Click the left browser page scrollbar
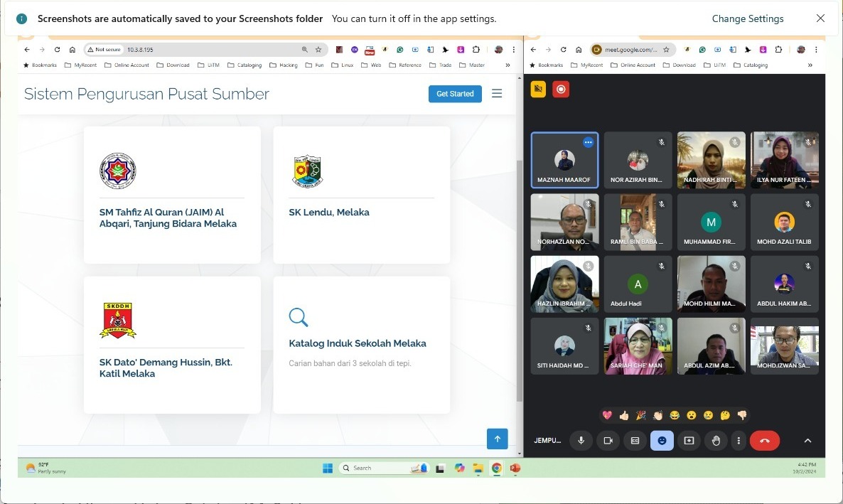 pos(519,281)
